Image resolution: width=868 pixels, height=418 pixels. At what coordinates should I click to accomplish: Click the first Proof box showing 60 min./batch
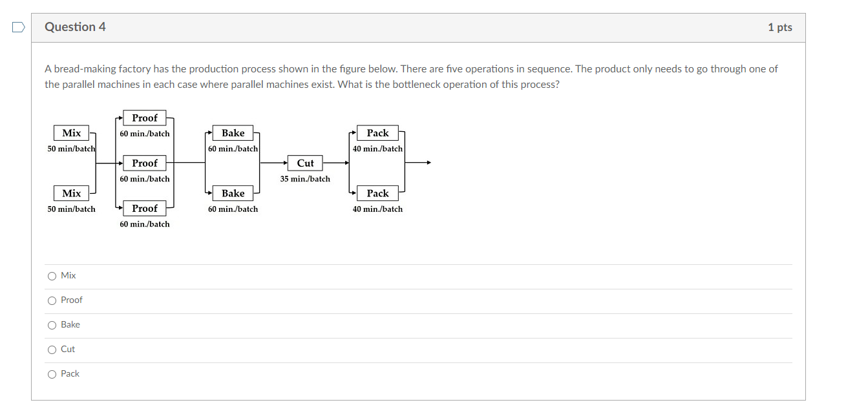145,118
